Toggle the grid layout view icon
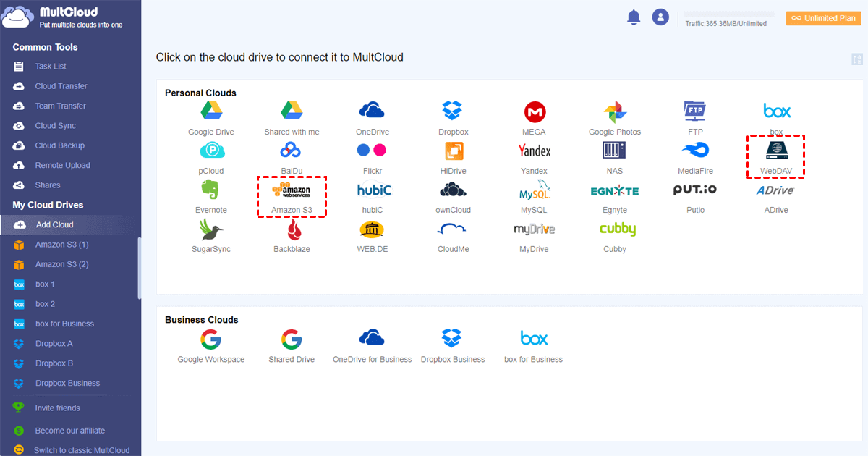Image resolution: width=868 pixels, height=456 pixels. tap(857, 59)
